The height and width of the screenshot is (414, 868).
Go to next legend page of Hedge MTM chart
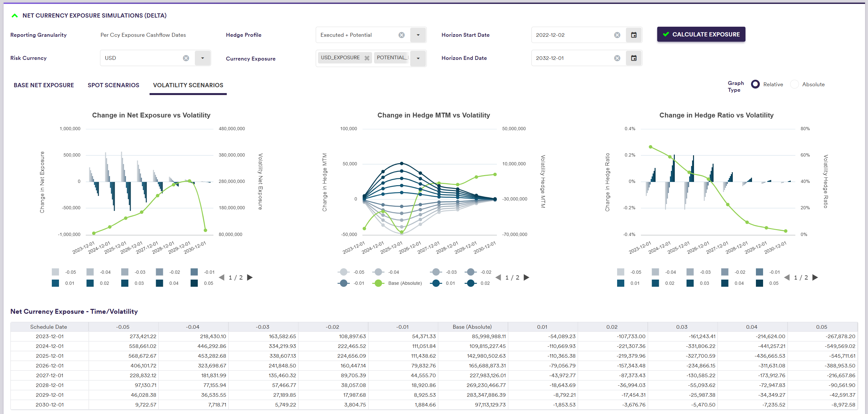526,277
